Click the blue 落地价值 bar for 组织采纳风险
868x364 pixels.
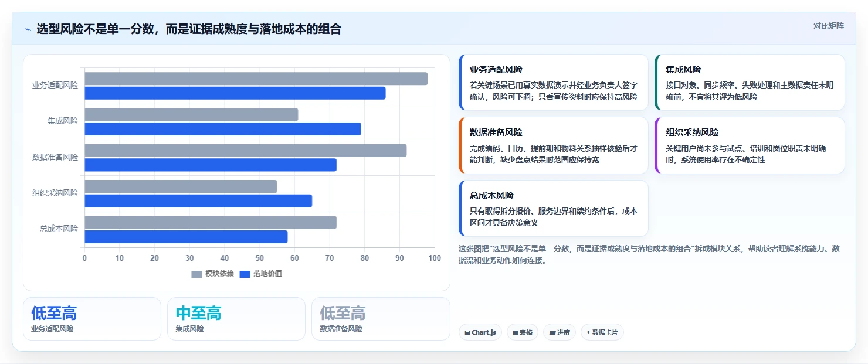tap(198, 200)
